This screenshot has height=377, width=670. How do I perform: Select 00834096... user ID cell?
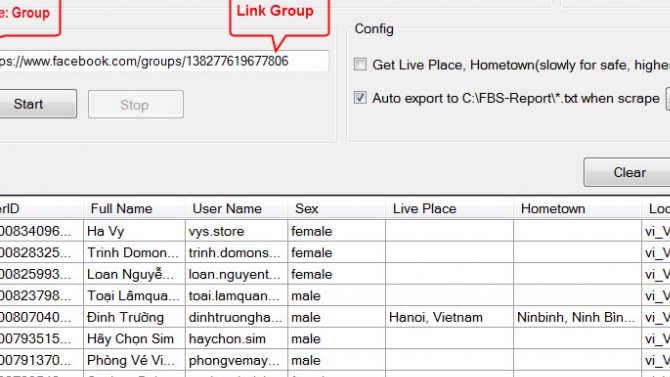[x=41, y=231]
